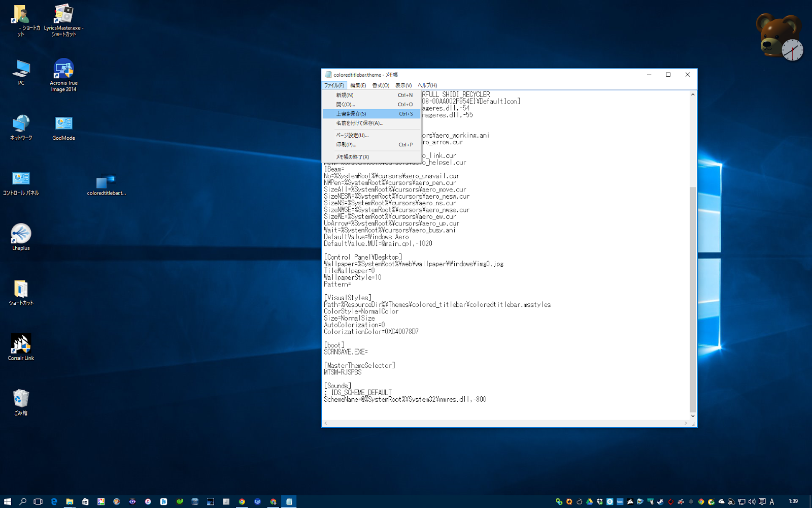
Task: Select the Corsair Link desktop icon
Action: 21,347
